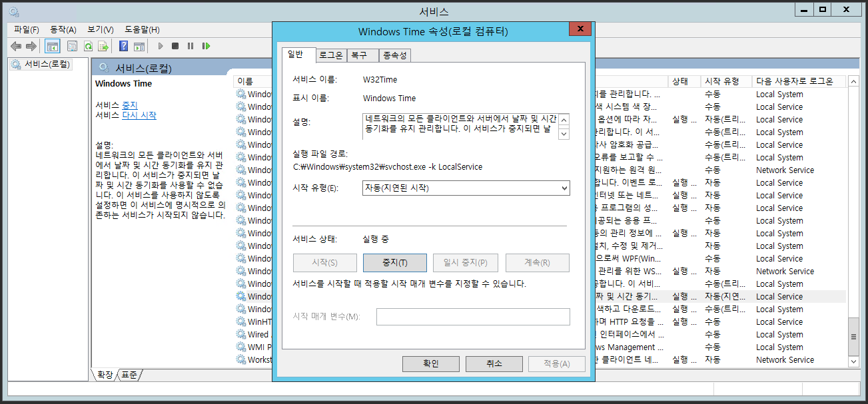This screenshot has height=404, width=868.
Task: Click the gear icon of Wired service row
Action: [x=240, y=334]
